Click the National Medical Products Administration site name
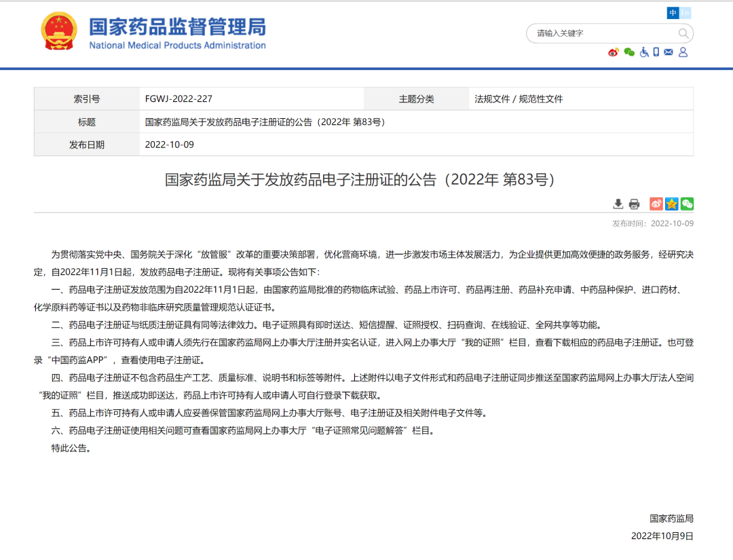This screenshot has height=560, width=733. coord(178,33)
